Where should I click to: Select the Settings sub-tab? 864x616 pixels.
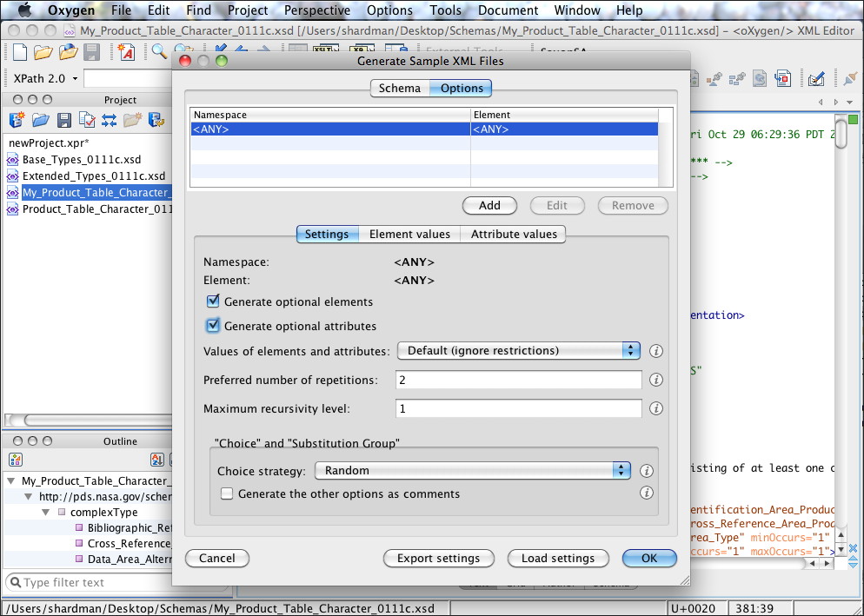[x=327, y=235]
